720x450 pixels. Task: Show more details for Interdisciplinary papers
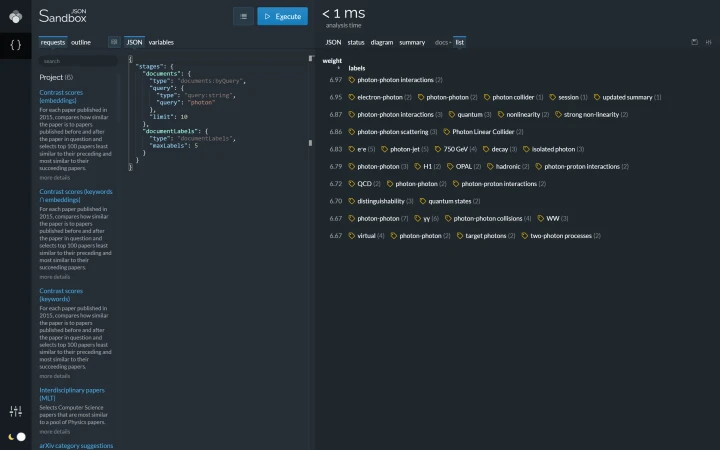55,432
